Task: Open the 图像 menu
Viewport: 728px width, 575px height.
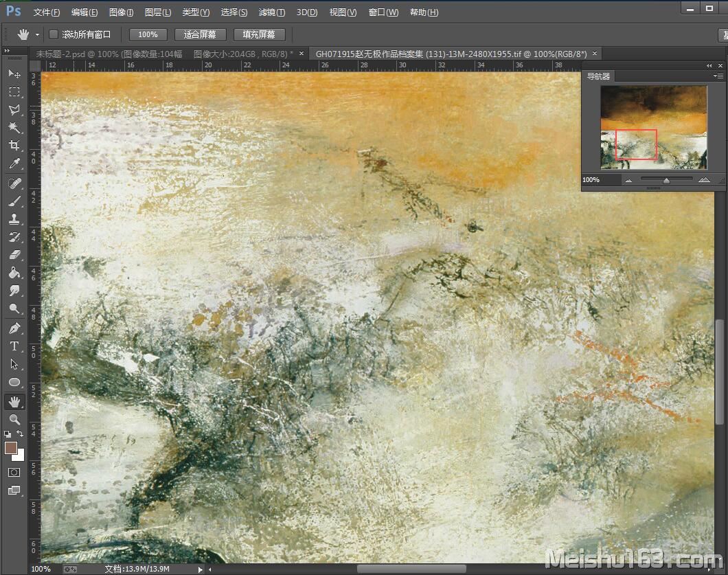Action: point(121,12)
